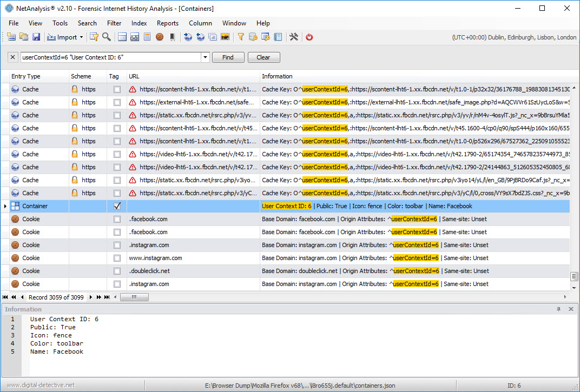Screen dimensions: 580x392
Task: Tick the Tag checkbox for .doubleclick.net cookie
Action: coord(117,271)
